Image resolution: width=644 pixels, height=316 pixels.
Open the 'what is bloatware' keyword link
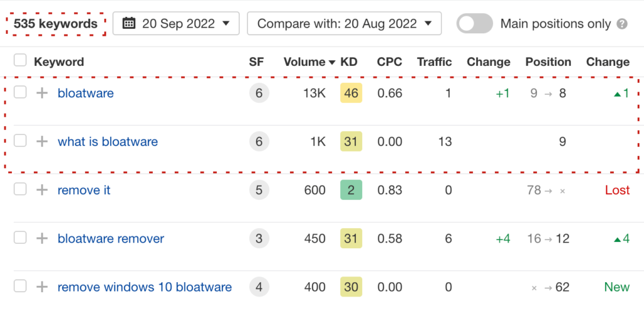108,141
